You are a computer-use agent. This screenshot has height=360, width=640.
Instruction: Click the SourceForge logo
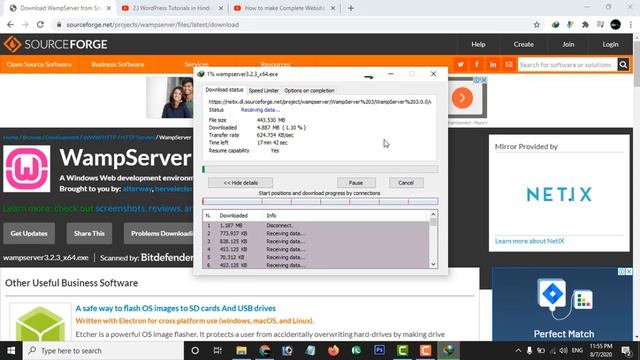point(56,44)
